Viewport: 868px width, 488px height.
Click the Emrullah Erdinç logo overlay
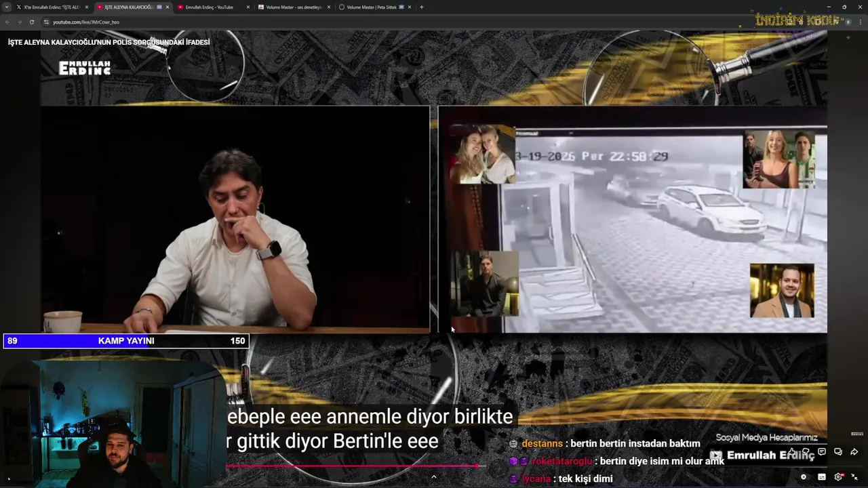(85, 68)
